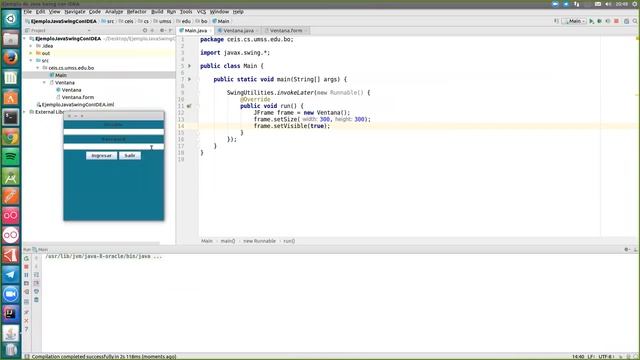Screen dimensions: 640x360
Task: Collapse the ceis.cs.umss.edu.bo package
Action: (38, 68)
